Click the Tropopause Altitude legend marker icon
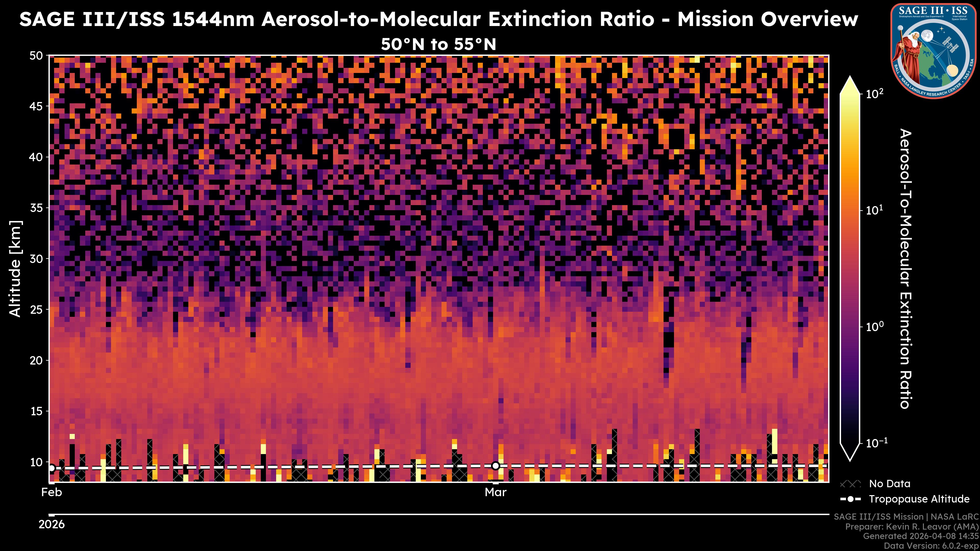980x551 pixels. 850,499
